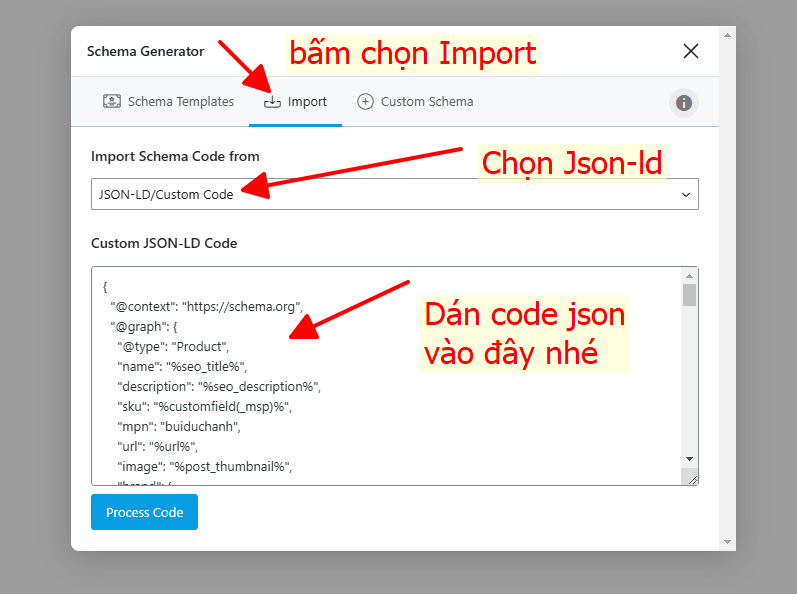Click the "image" post_thumbnail line

[205, 466]
